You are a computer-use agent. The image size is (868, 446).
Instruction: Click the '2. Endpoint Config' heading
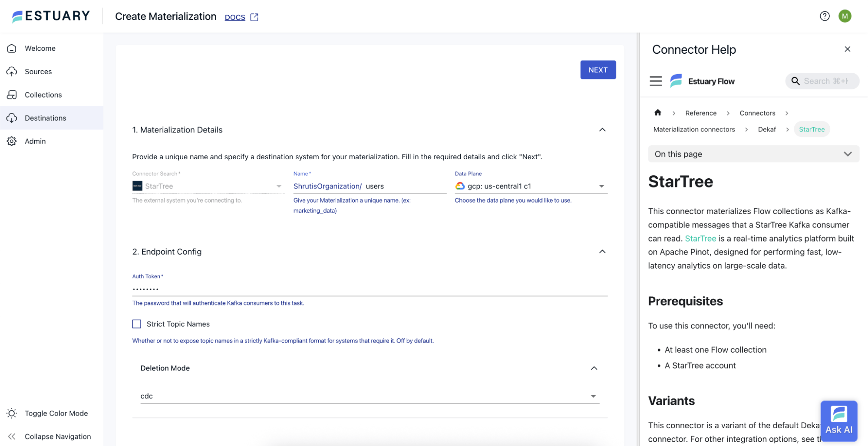pyautogui.click(x=167, y=252)
